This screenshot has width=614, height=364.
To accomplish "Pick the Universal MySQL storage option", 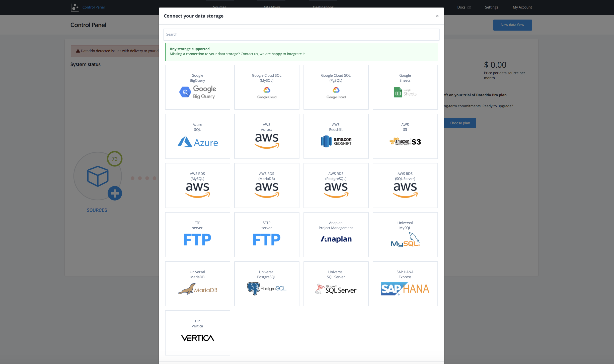I will coord(405,235).
